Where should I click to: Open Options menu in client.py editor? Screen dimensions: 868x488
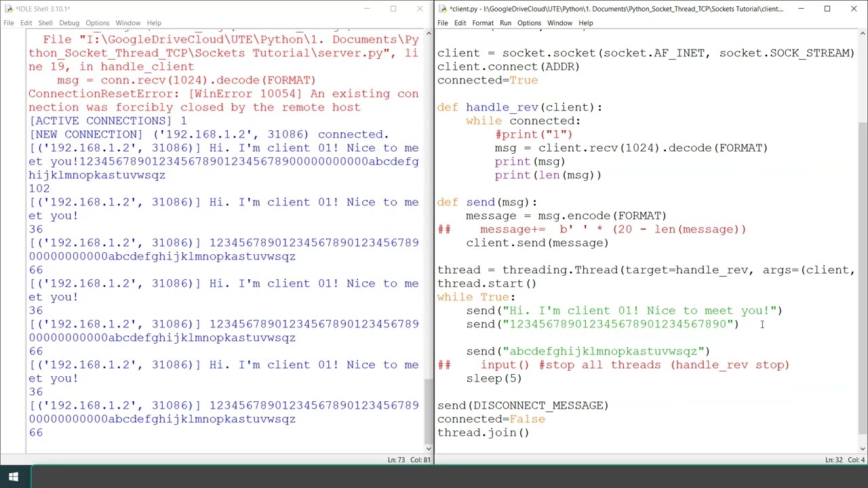(529, 23)
